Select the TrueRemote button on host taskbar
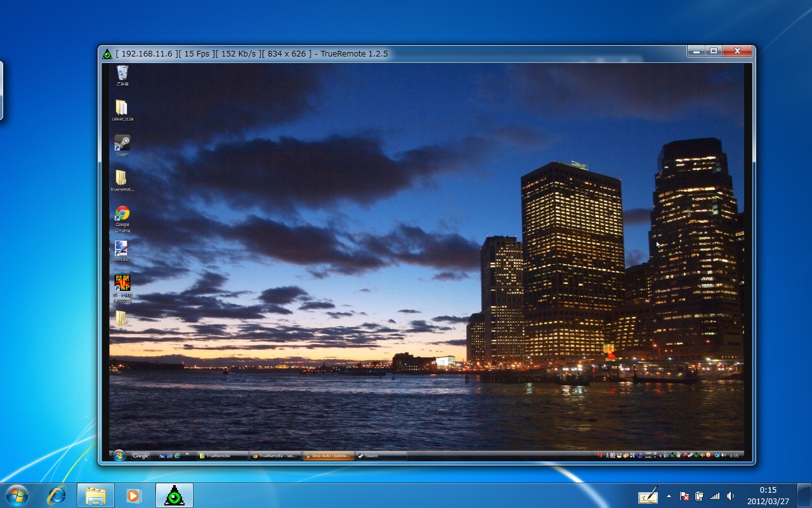Screen dimensions: 812x508 coord(174,495)
